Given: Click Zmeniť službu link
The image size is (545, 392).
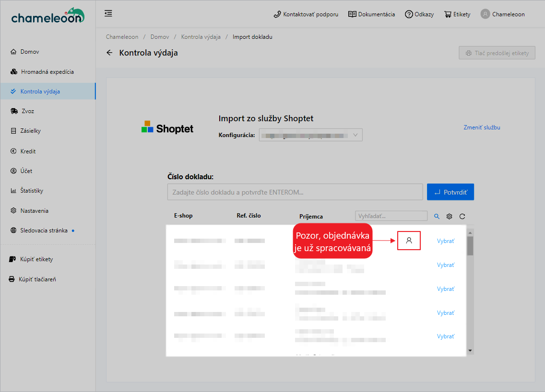Looking at the screenshot, I should click(x=482, y=127).
